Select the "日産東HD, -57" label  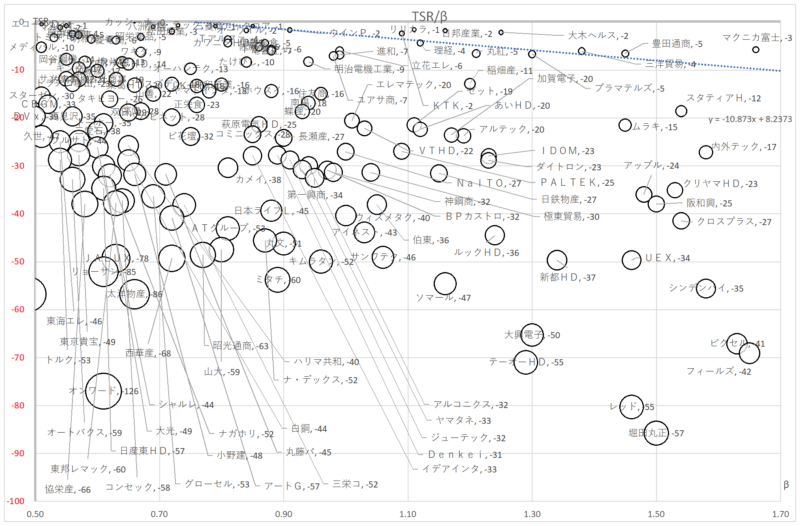pyautogui.click(x=152, y=451)
